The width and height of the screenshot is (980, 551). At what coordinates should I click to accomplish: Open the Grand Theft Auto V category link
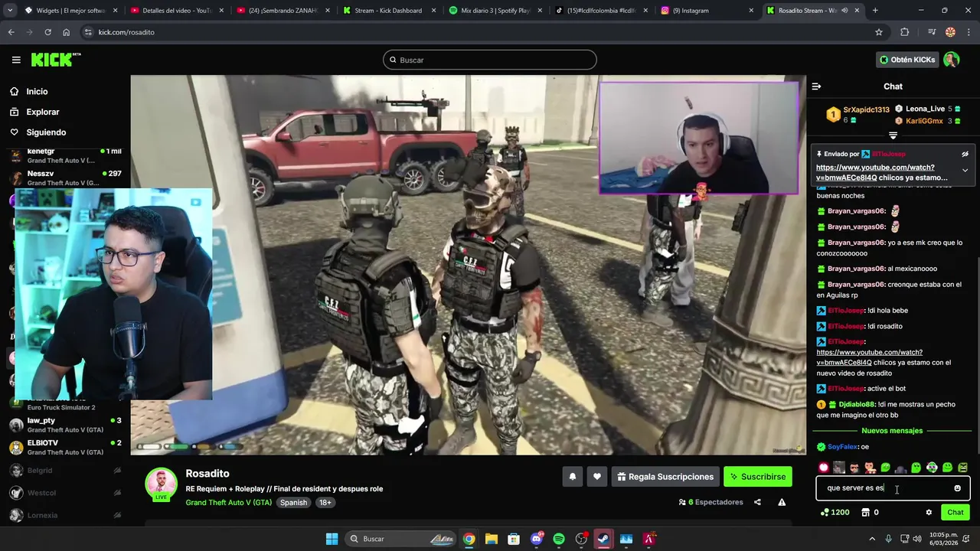(228, 503)
